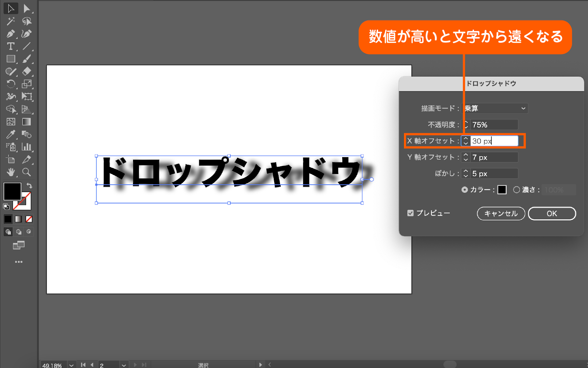Change screen mode icon
This screenshot has width=588, height=368.
click(x=19, y=245)
